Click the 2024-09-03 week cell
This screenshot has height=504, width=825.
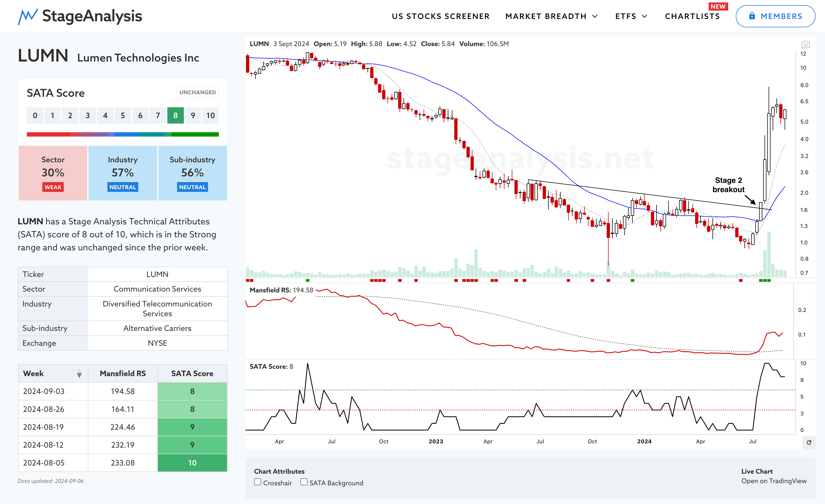click(x=53, y=391)
